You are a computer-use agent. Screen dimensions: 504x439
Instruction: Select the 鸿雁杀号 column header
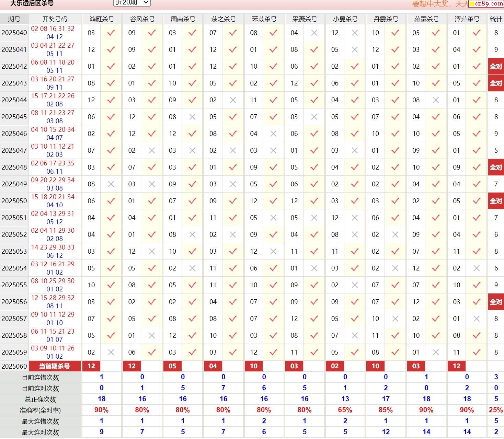[102, 19]
